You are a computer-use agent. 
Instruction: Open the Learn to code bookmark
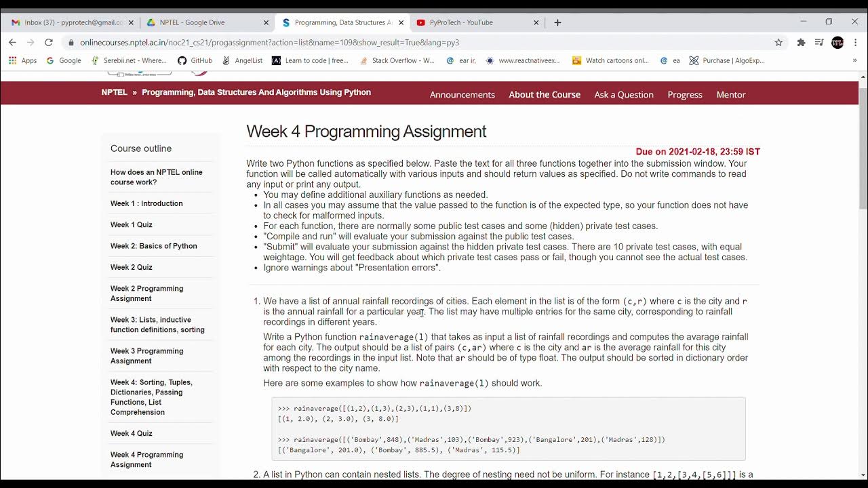(x=311, y=60)
